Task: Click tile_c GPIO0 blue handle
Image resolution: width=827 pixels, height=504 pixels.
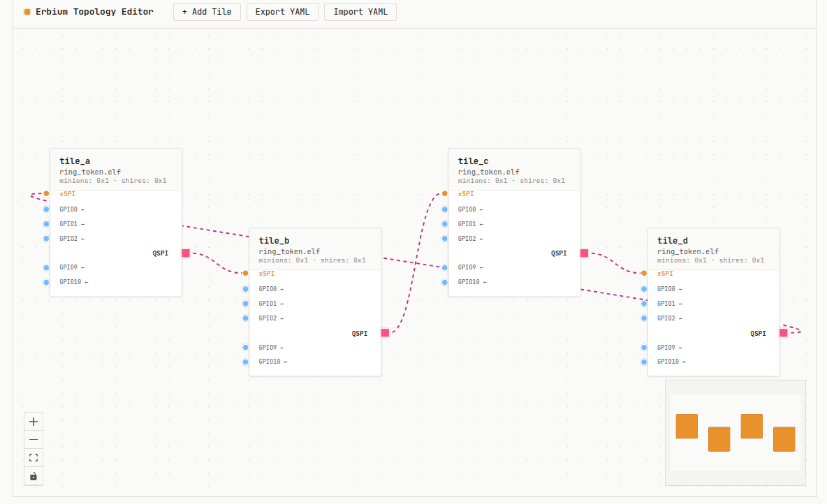Action: coord(445,209)
